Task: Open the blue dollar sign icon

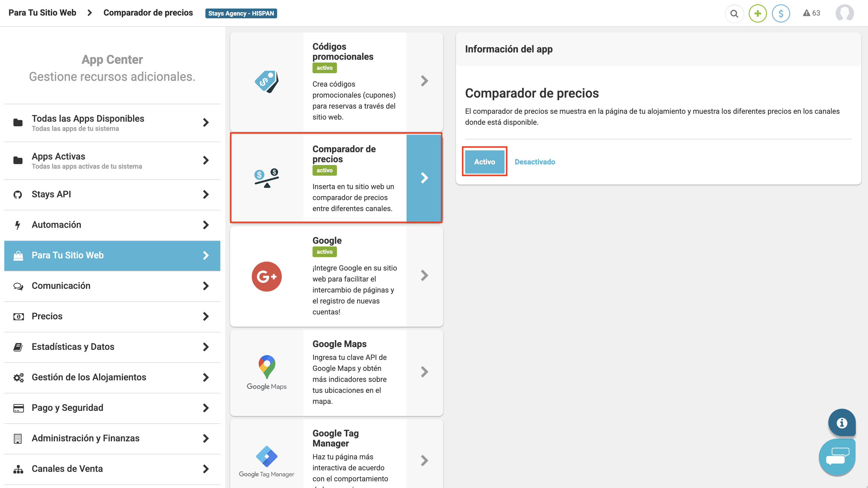Action: (x=780, y=13)
